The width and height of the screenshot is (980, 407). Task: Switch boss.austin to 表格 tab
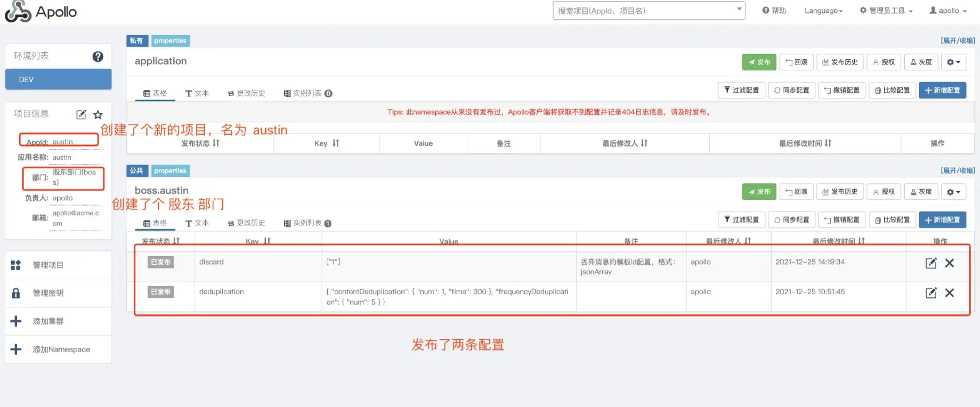coord(155,223)
